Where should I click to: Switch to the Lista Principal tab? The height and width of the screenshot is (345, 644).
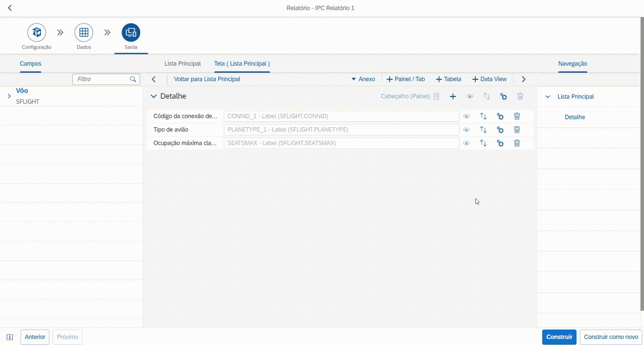coord(182,64)
